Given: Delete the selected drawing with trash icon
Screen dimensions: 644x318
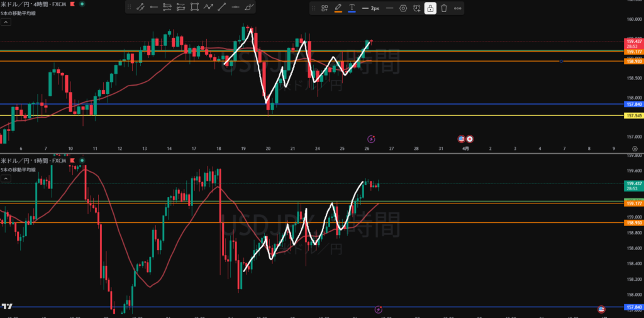Looking at the screenshot, I should pyautogui.click(x=444, y=8).
